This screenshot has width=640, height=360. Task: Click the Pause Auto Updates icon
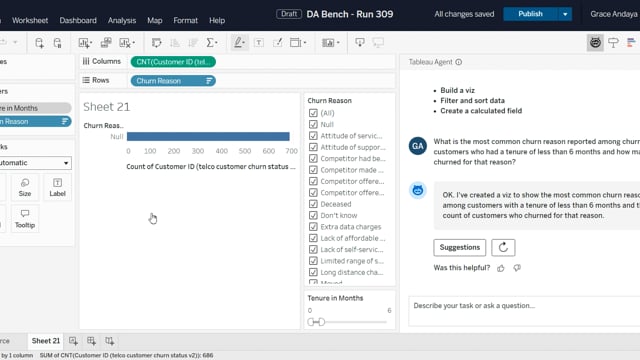[58, 43]
